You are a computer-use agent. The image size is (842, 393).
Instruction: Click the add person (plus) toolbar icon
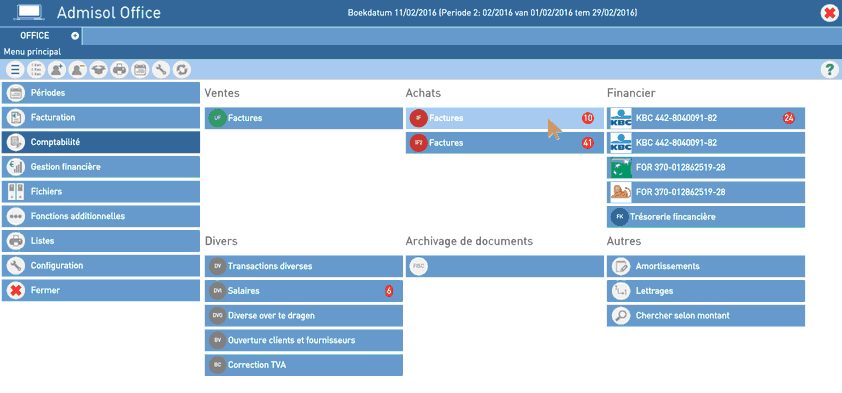click(57, 69)
